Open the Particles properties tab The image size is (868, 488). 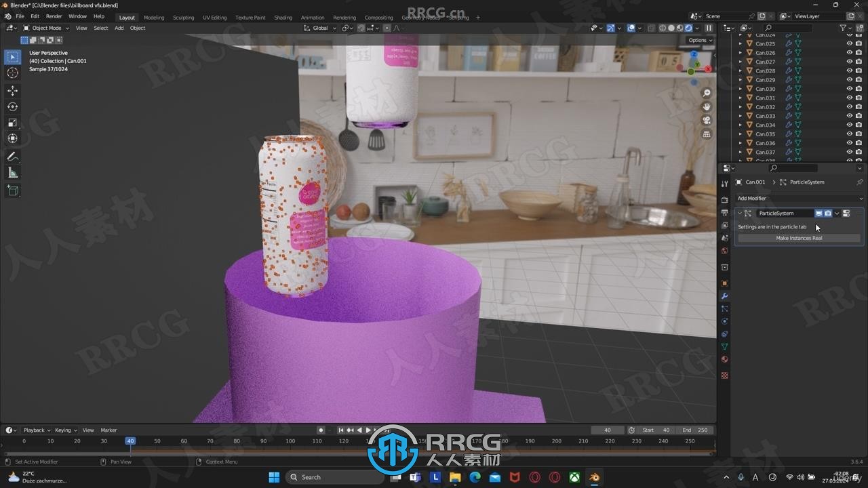pyautogui.click(x=724, y=308)
